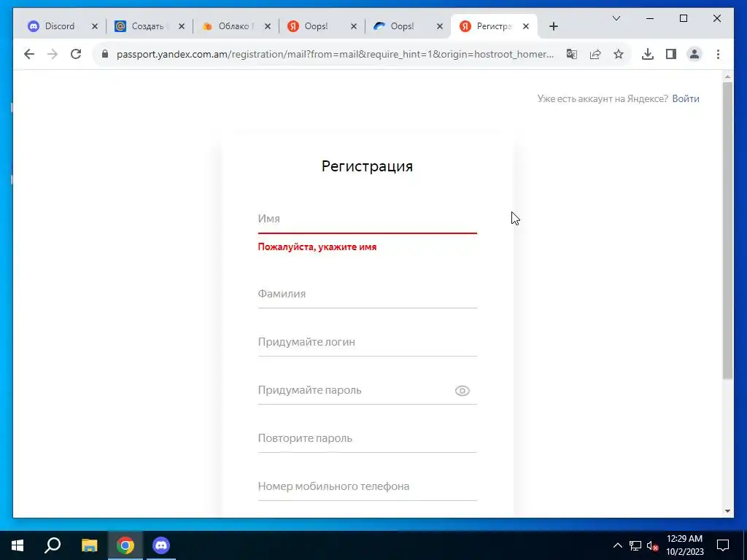Image resolution: width=747 pixels, height=560 pixels.
Task: Minimize the Chrome window
Action: 650,18
